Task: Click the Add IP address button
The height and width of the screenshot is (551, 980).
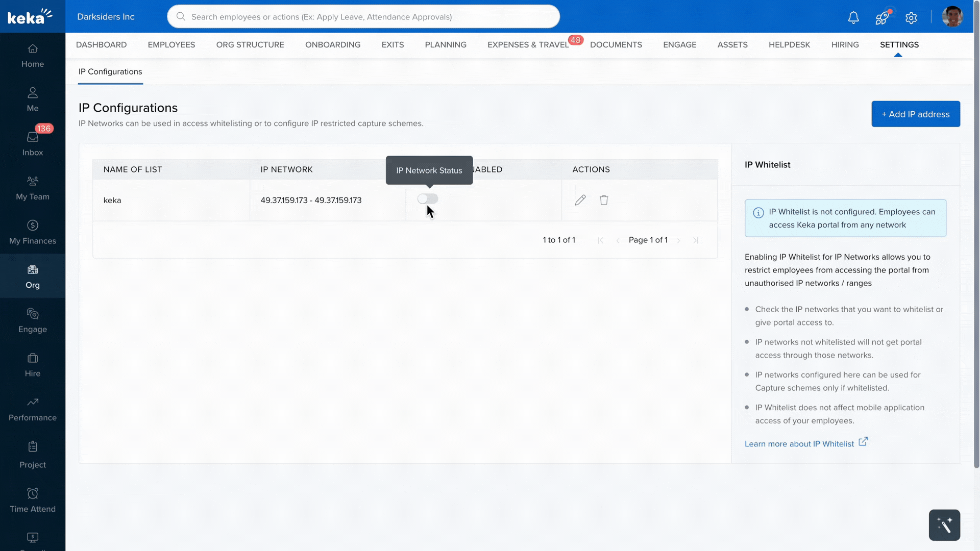Action: (916, 114)
